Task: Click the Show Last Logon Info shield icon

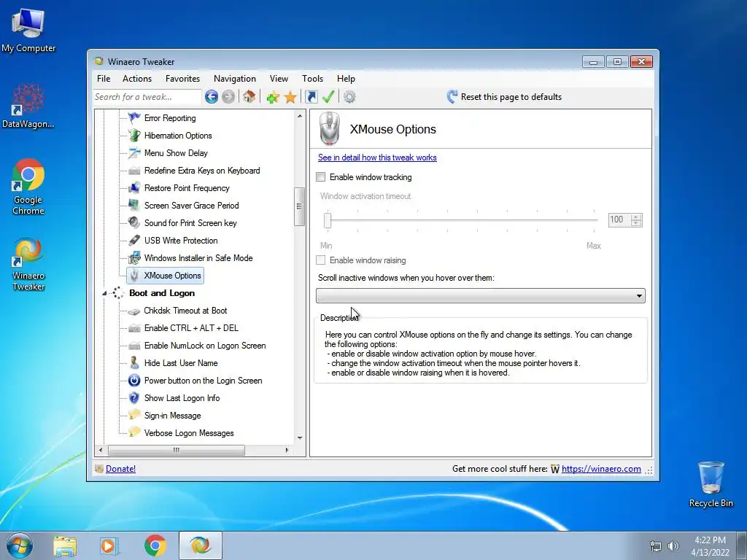Action: (x=134, y=397)
